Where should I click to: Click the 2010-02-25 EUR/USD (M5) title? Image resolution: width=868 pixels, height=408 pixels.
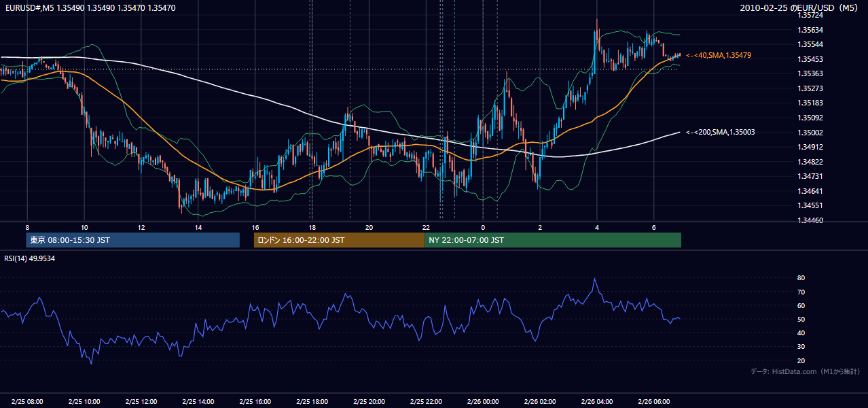coord(800,7)
